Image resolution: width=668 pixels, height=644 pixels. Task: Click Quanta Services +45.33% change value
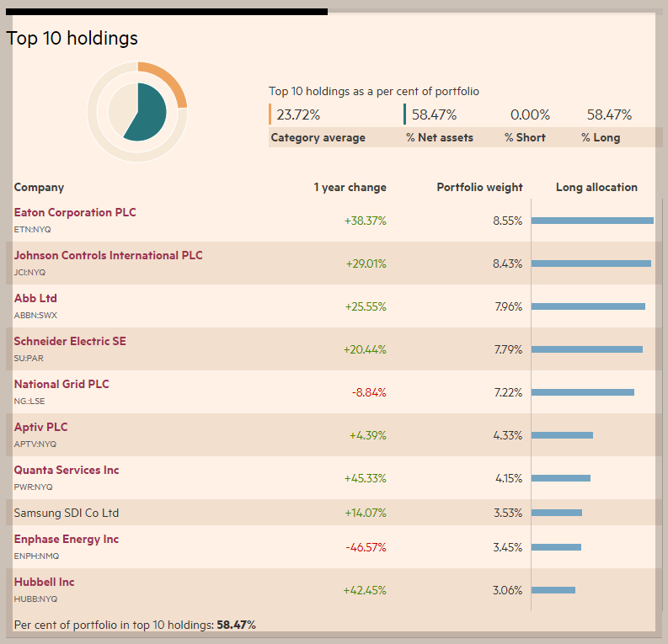[x=366, y=478]
